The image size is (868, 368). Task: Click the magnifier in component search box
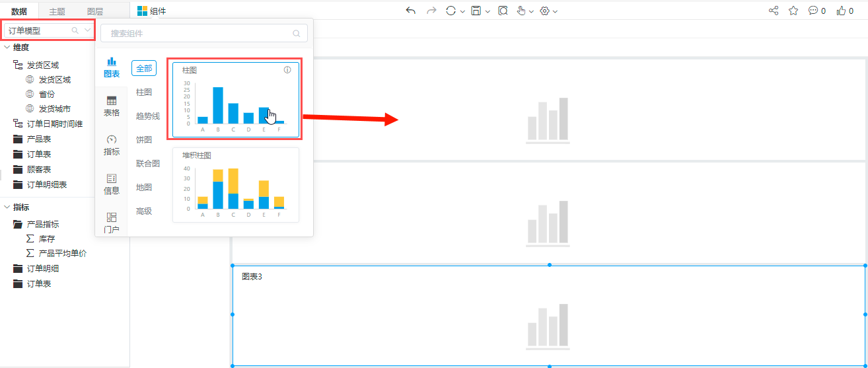tap(297, 33)
